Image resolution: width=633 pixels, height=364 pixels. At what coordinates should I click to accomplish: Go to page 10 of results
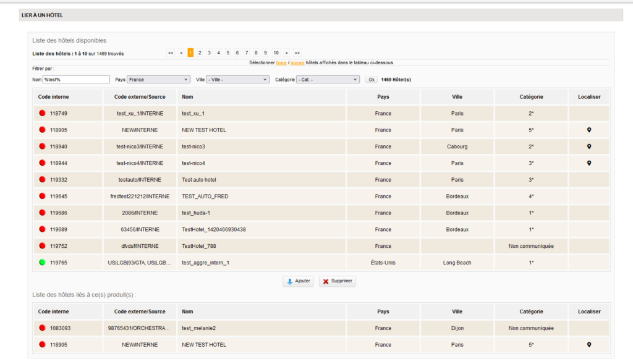[x=276, y=53]
